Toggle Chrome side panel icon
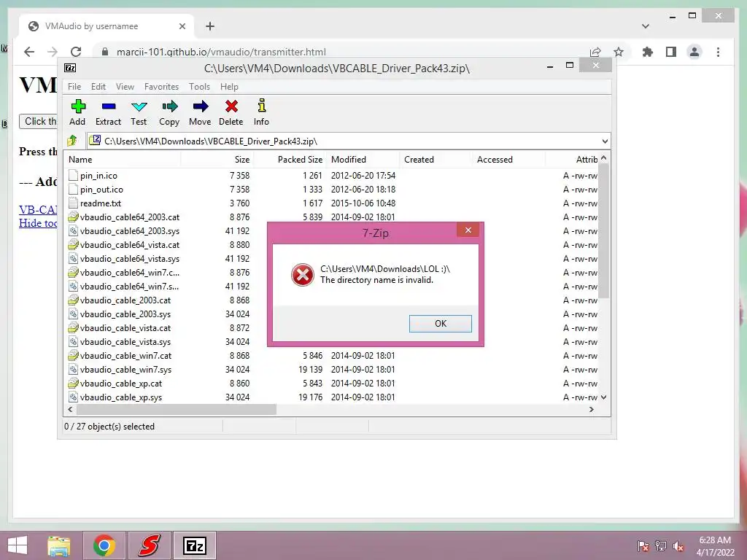The height and width of the screenshot is (560, 747). click(671, 52)
